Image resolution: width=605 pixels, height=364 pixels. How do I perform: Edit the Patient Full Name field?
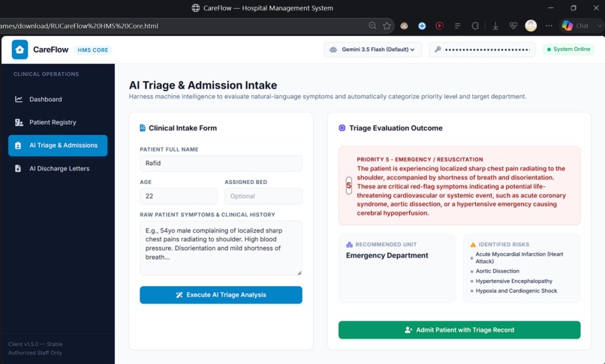[221, 163]
